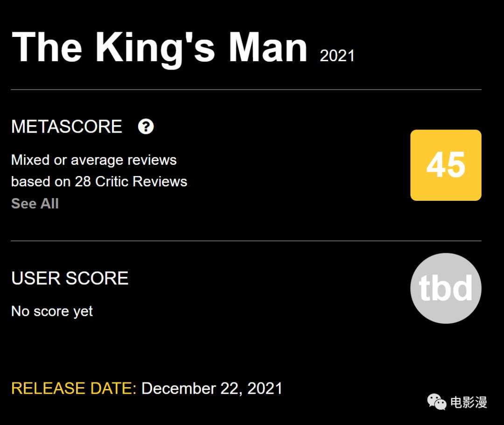This screenshot has width=504, height=425.
Task: Click The King's Man movie title
Action: 160,48
